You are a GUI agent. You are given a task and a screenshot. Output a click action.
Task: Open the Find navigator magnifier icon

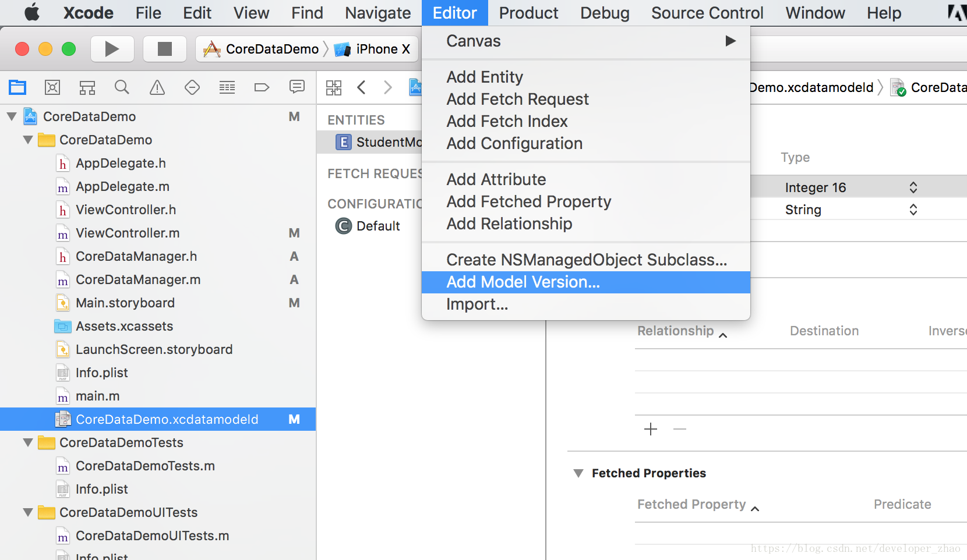[x=122, y=87]
